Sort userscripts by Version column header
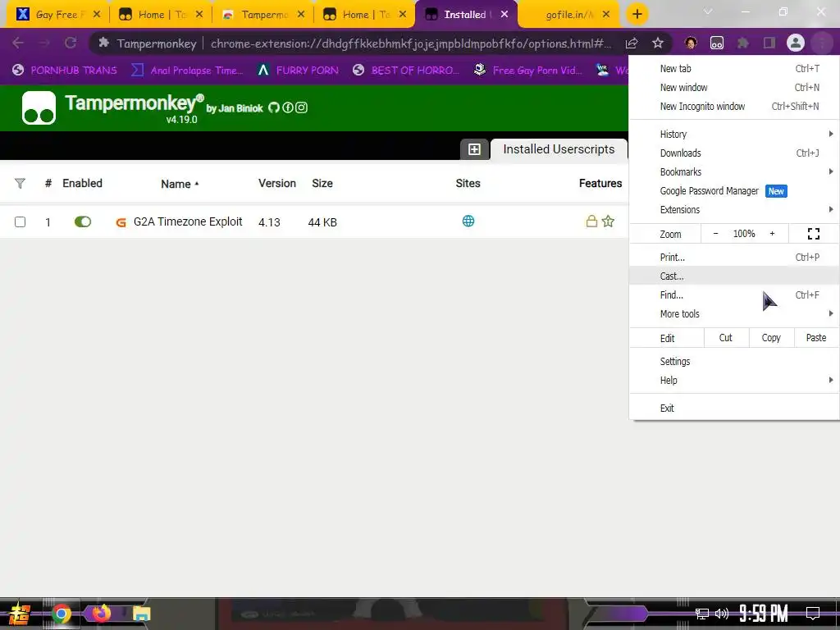The height and width of the screenshot is (630, 840). 277,183
